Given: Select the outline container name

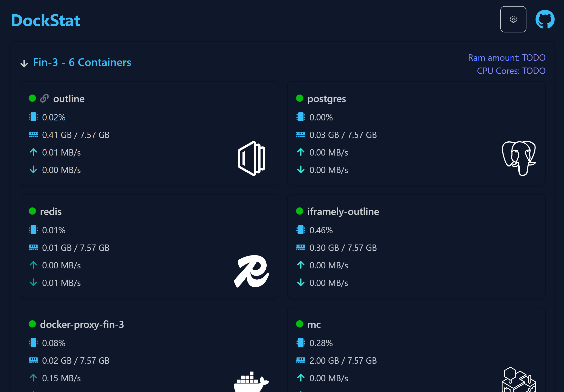Looking at the screenshot, I should pyautogui.click(x=69, y=99).
